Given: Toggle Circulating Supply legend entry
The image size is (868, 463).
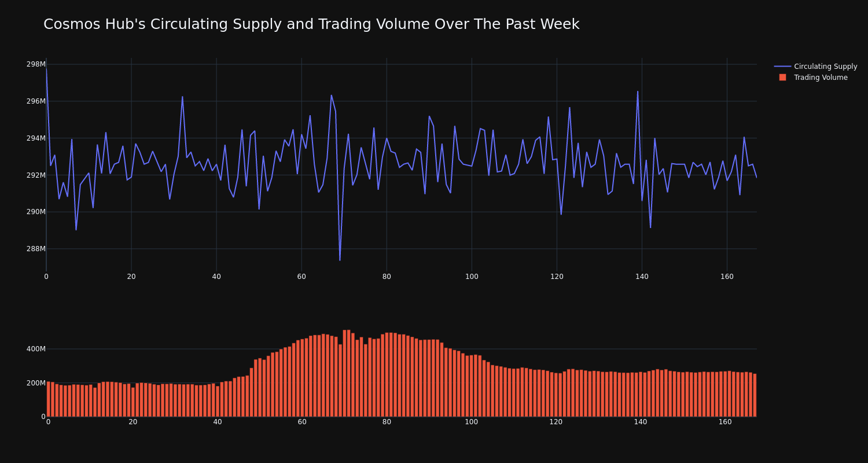Looking at the screenshot, I should pos(815,67).
